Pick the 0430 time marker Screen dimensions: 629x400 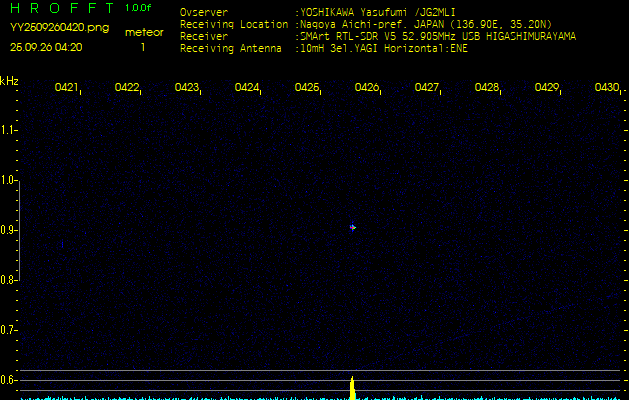click(606, 88)
